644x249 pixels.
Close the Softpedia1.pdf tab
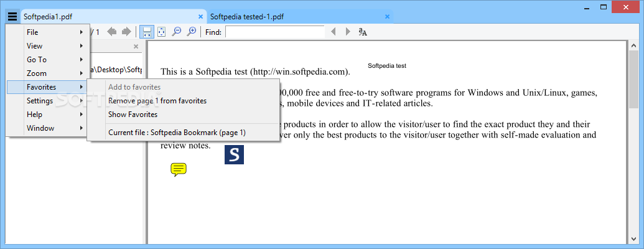(201, 17)
